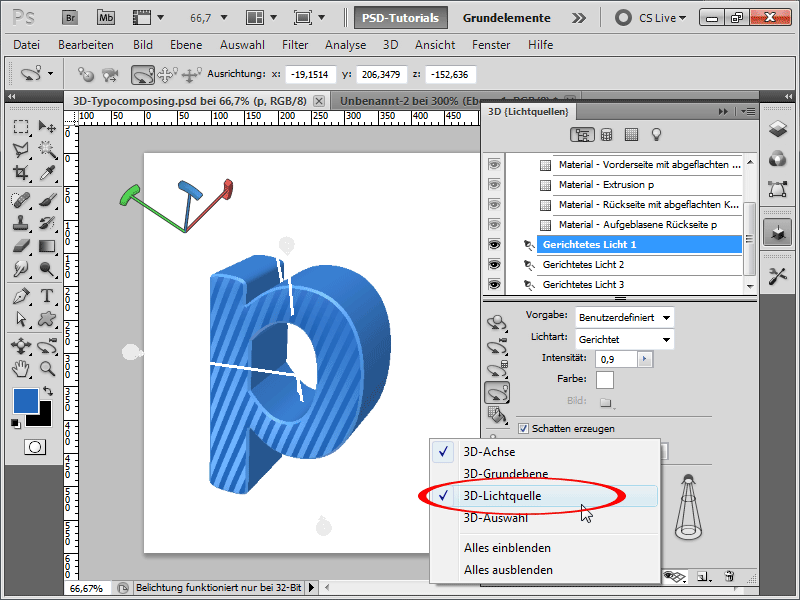
Task: Select the Hand tool
Action: point(21,368)
